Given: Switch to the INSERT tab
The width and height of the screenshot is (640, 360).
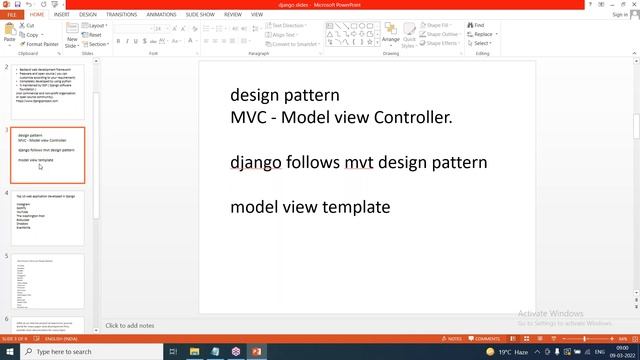Looking at the screenshot, I should 62,15.
